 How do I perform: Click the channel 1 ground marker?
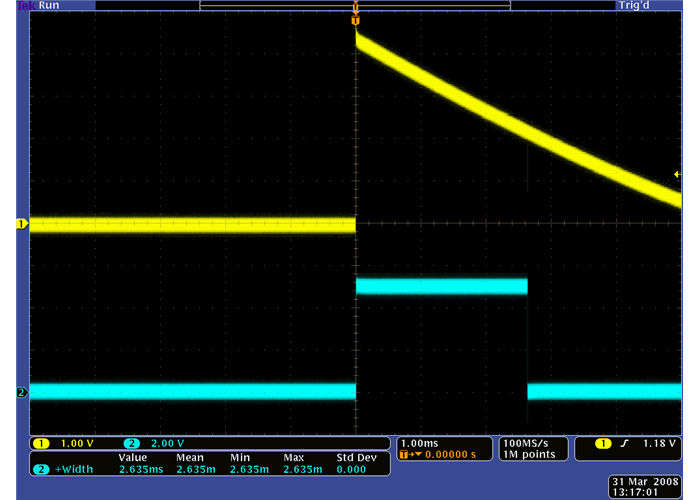click(20, 225)
